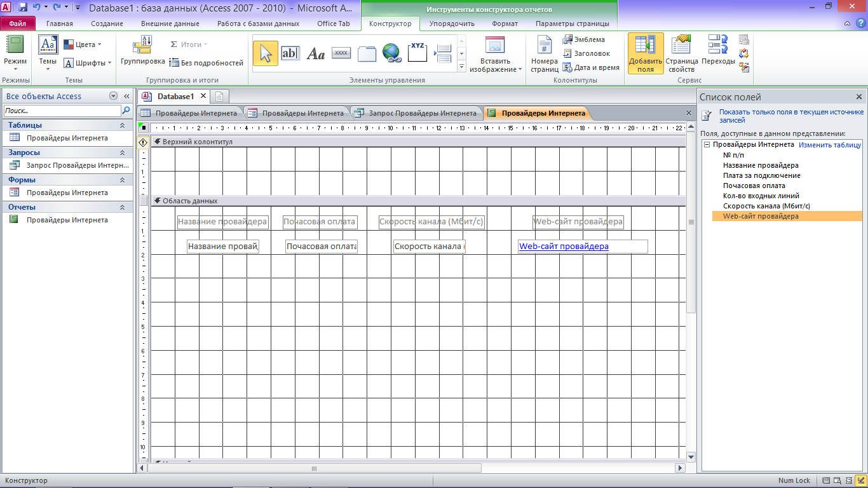Screen dimensions: 868x488
Task: Open the Шрифты fonts menu
Action: [x=87, y=63]
